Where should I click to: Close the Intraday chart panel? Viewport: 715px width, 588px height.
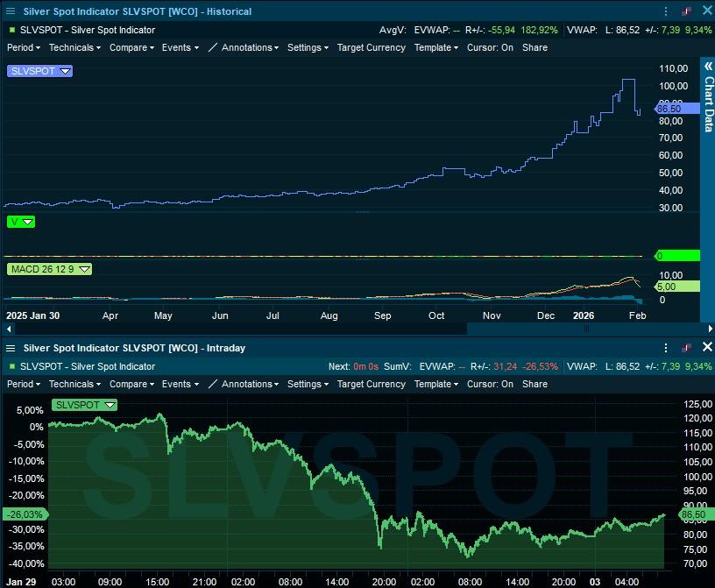point(707,348)
